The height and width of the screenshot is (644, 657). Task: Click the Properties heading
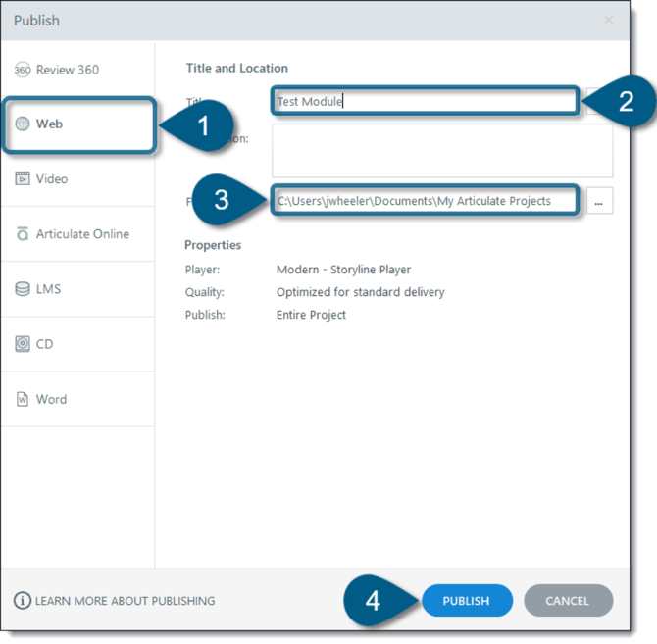(213, 245)
